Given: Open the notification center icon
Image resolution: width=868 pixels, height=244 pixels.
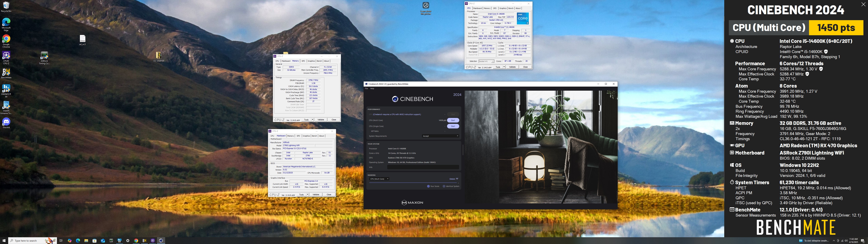Looking at the screenshot, I should click(863, 241).
